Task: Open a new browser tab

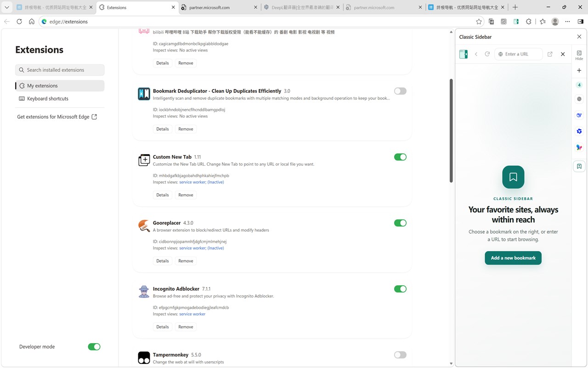Action: pyautogui.click(x=515, y=7)
